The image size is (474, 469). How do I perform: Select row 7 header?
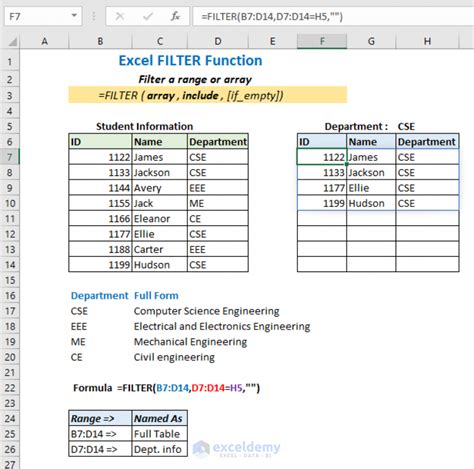pyautogui.click(x=10, y=157)
